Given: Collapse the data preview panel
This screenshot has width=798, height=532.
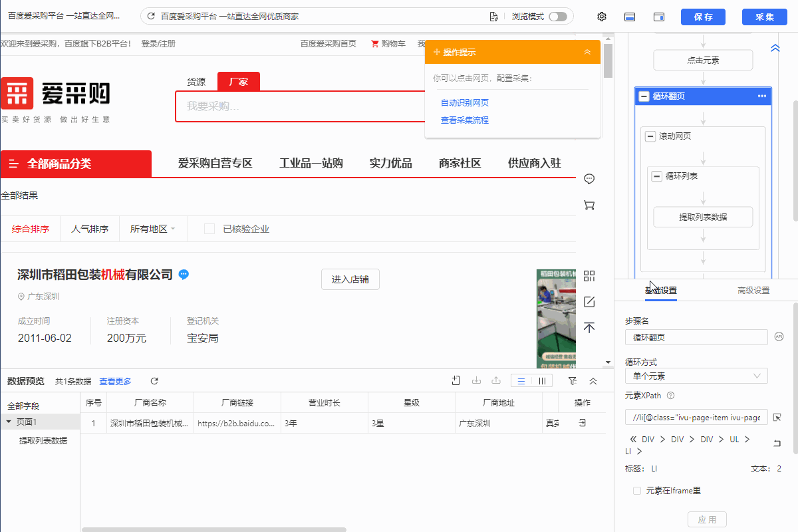Looking at the screenshot, I should [x=593, y=381].
